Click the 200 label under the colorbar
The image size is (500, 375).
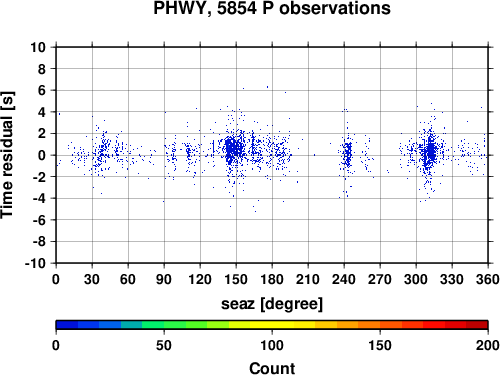[488, 345]
